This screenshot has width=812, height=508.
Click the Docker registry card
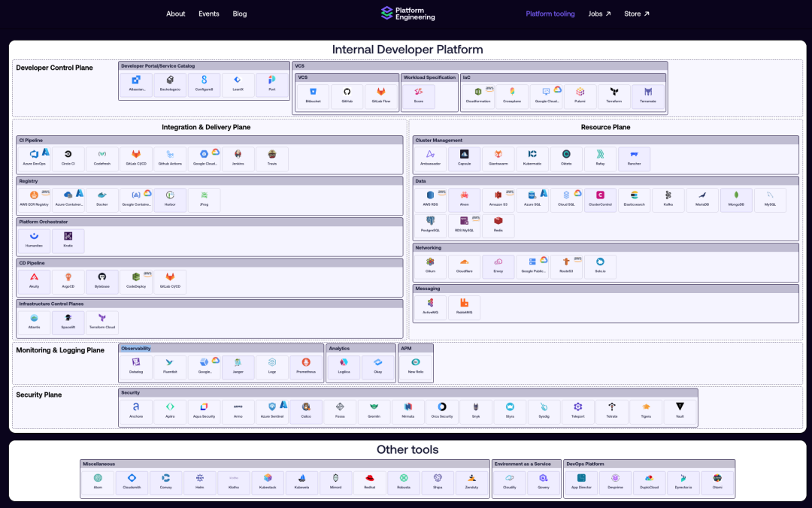(x=102, y=199)
